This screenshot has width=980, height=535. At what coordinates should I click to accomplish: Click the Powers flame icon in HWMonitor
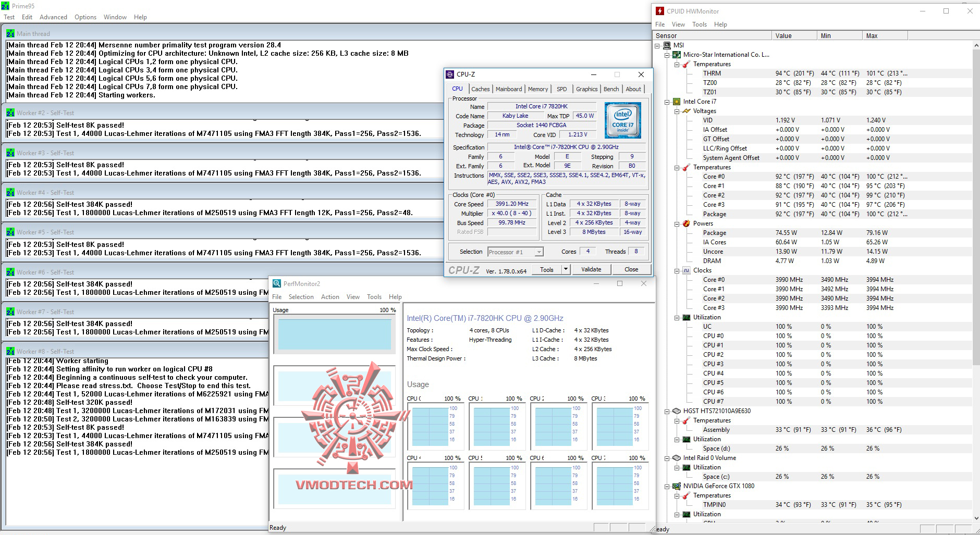pyautogui.click(x=687, y=223)
